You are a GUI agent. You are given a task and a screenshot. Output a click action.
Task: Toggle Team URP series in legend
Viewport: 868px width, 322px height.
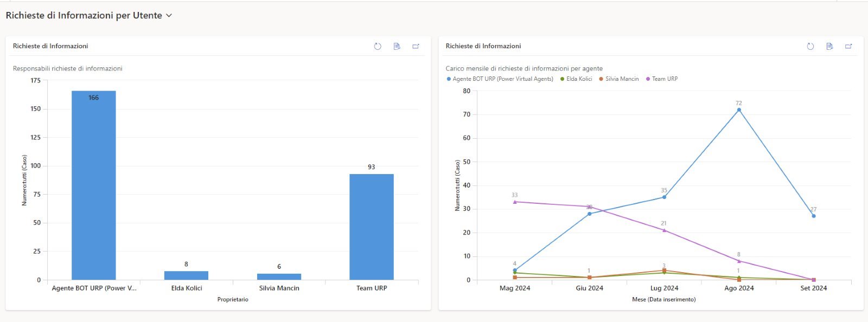tap(664, 79)
